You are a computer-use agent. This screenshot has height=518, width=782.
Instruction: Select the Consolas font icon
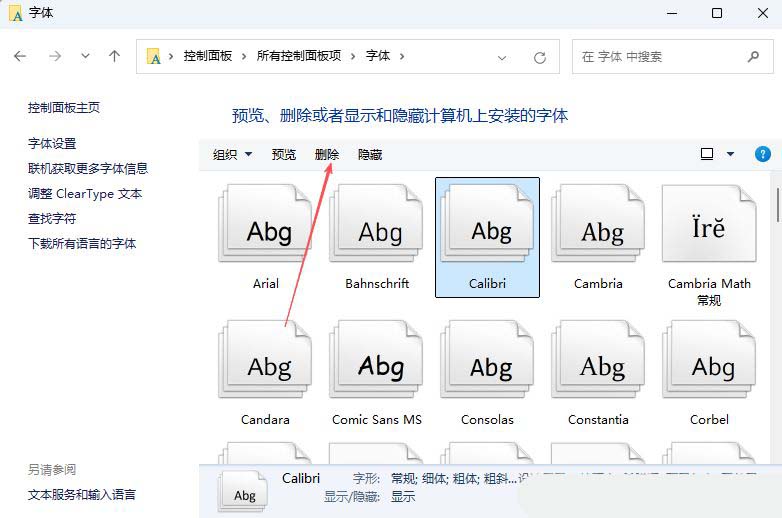pyautogui.click(x=487, y=359)
